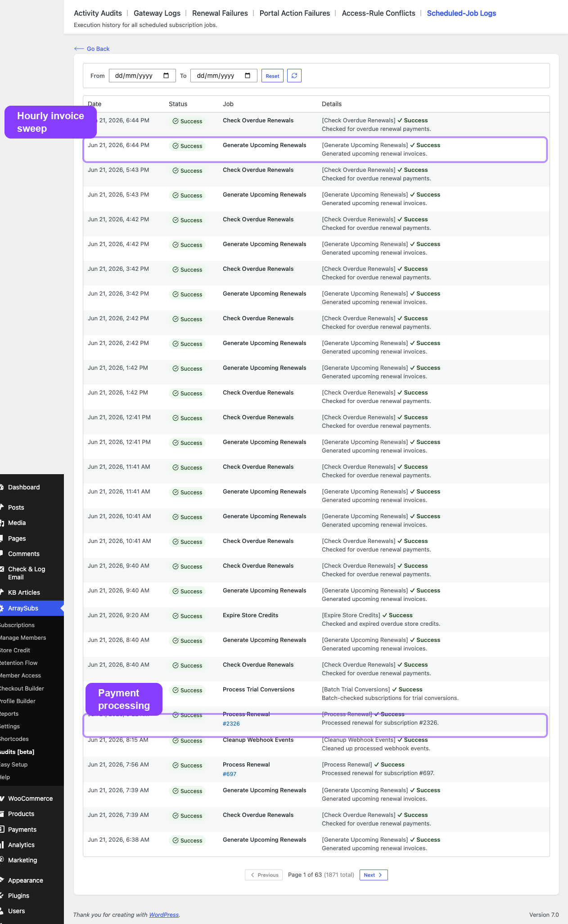Open Profile Builder submenu item
Image resolution: width=568 pixels, height=924 pixels.
click(18, 701)
